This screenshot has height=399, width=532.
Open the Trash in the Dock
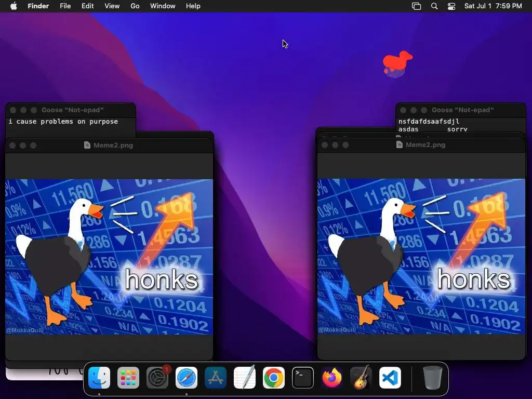click(433, 378)
